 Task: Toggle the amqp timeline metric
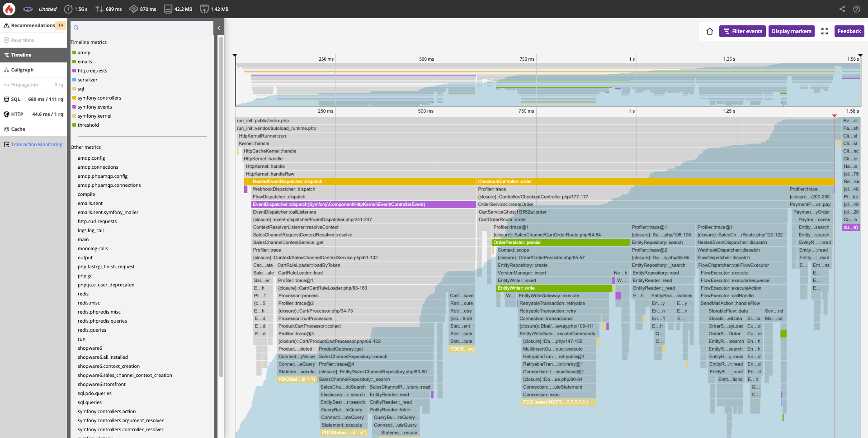coord(84,53)
